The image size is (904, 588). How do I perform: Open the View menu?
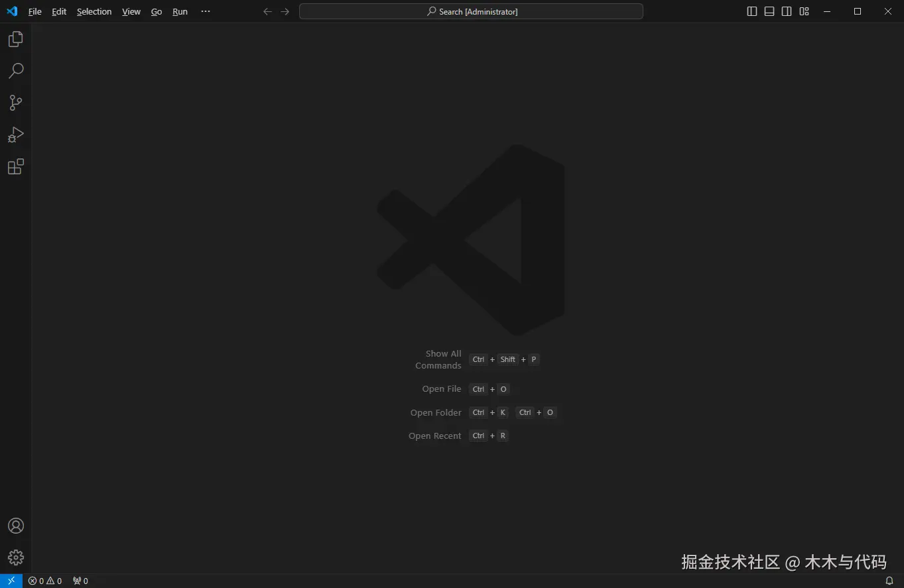click(131, 11)
